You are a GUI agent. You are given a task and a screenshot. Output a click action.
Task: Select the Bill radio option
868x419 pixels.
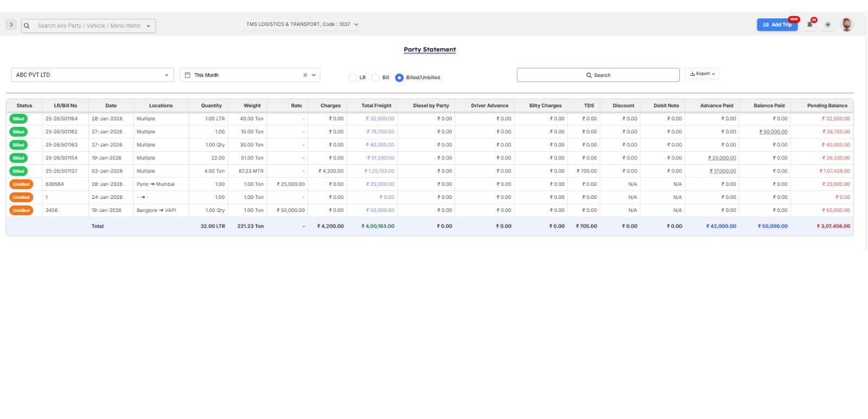(375, 78)
